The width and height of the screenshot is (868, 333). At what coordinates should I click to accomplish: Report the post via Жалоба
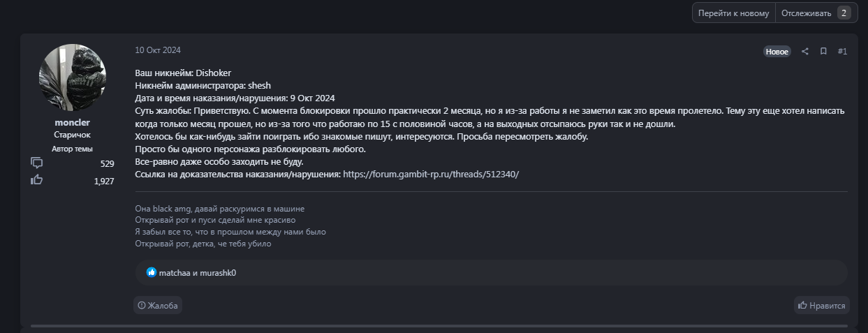pos(158,305)
